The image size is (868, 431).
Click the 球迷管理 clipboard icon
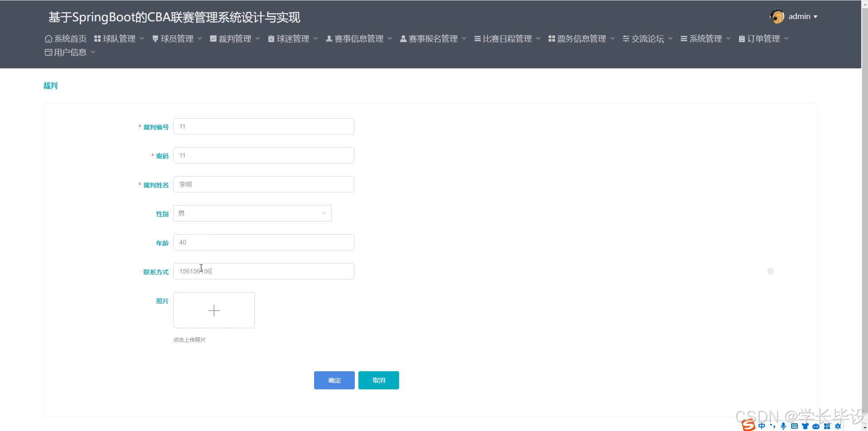(271, 39)
